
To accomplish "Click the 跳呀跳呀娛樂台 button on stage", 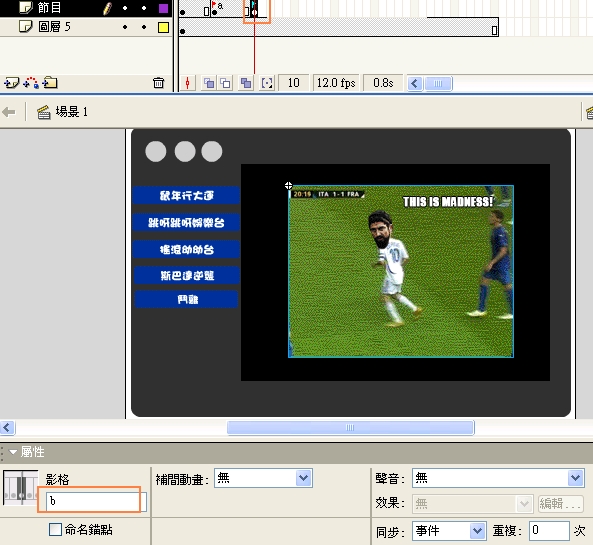I will (x=186, y=222).
